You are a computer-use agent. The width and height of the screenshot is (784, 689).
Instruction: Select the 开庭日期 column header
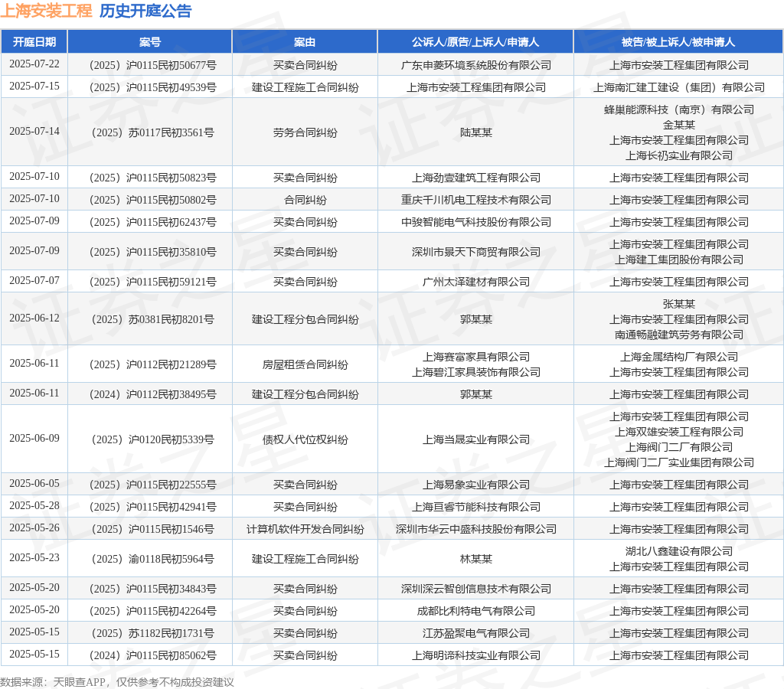tap(34, 42)
